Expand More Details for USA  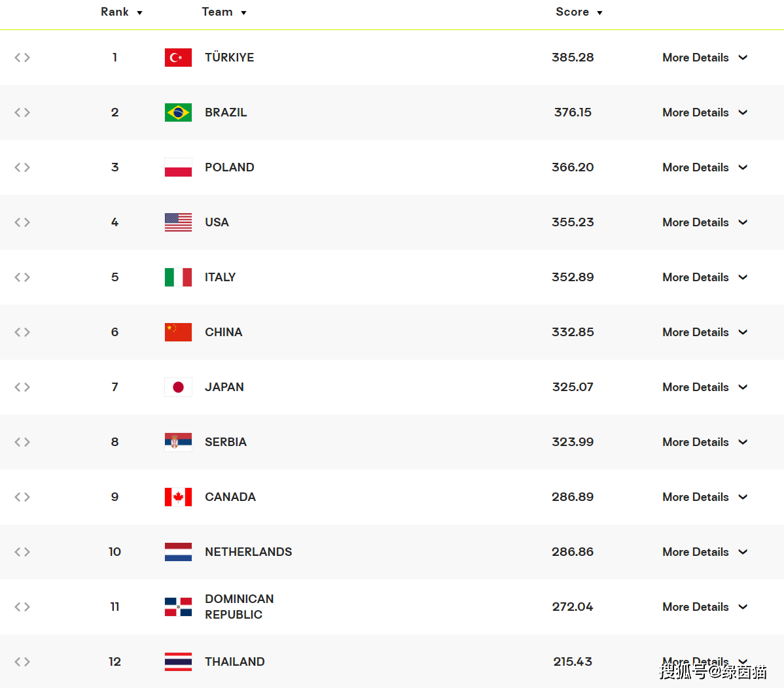705,222
